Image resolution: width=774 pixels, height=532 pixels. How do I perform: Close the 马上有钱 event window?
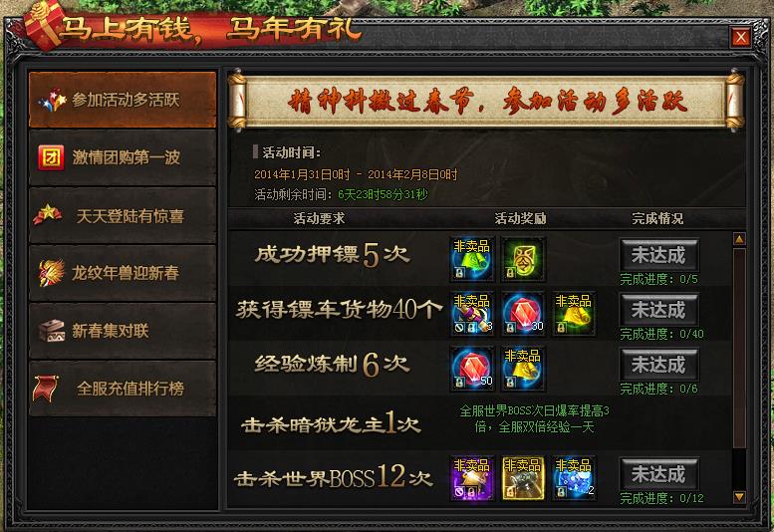740,37
